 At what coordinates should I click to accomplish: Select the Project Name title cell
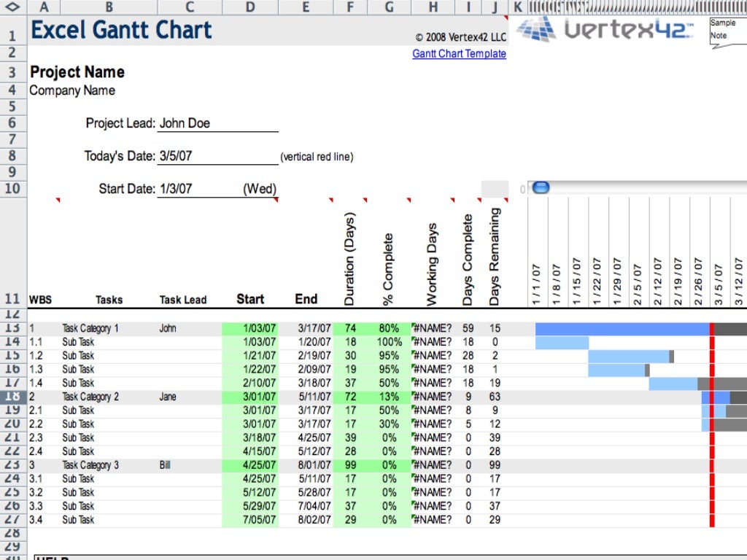click(x=77, y=72)
